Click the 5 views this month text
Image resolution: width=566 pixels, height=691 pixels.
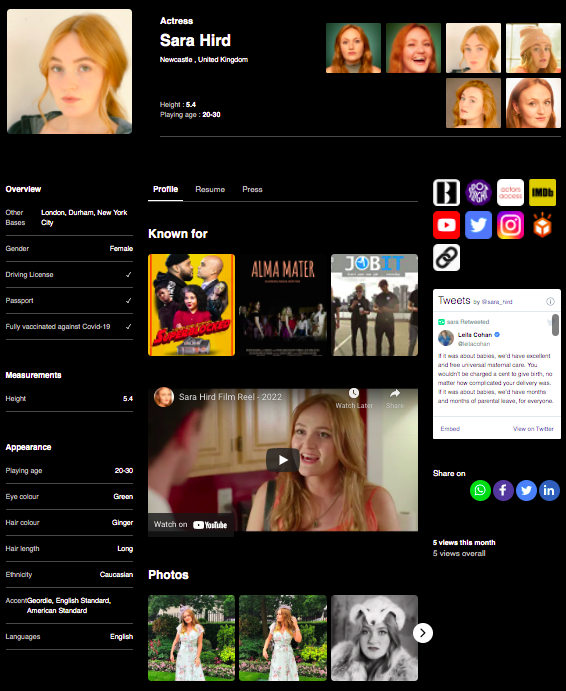[x=464, y=542]
